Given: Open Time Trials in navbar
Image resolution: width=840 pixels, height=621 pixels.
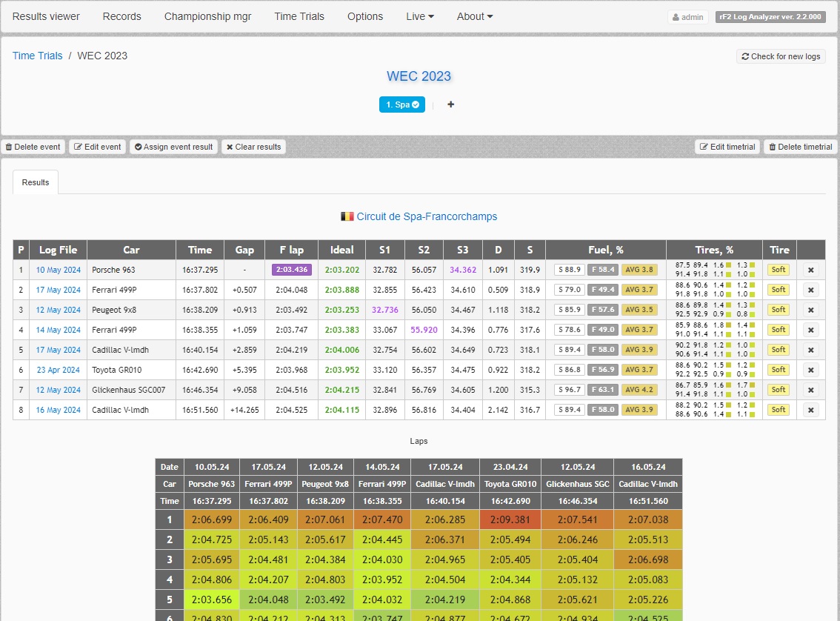Looking at the screenshot, I should point(299,16).
